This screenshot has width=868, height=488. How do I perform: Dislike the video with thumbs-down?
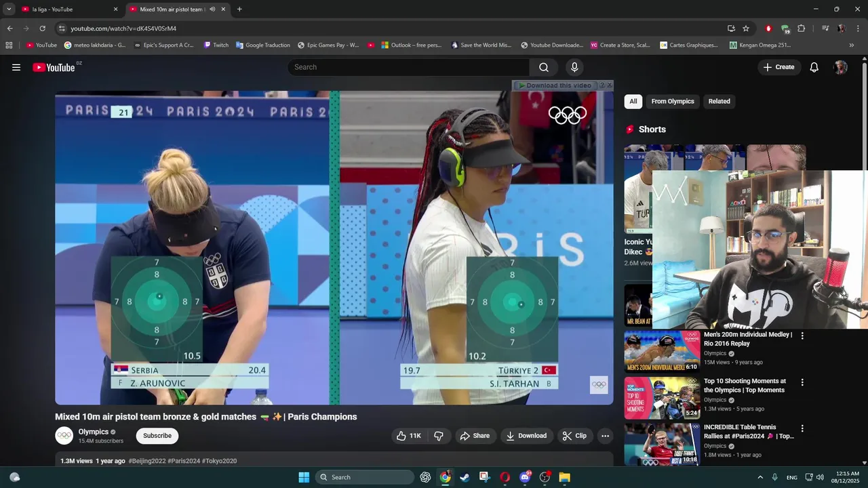[x=439, y=436]
